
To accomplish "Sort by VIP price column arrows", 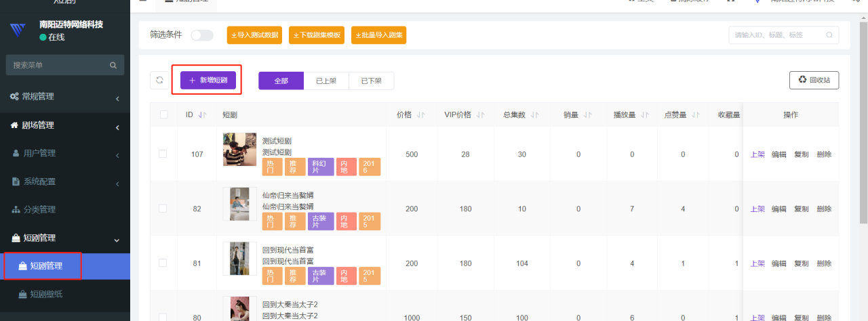I will (x=481, y=115).
